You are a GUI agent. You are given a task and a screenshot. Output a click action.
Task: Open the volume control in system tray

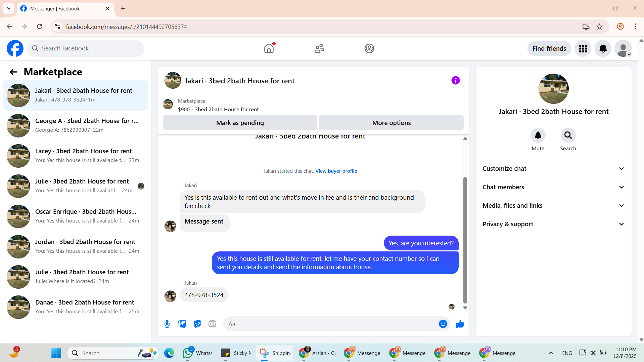click(593, 353)
